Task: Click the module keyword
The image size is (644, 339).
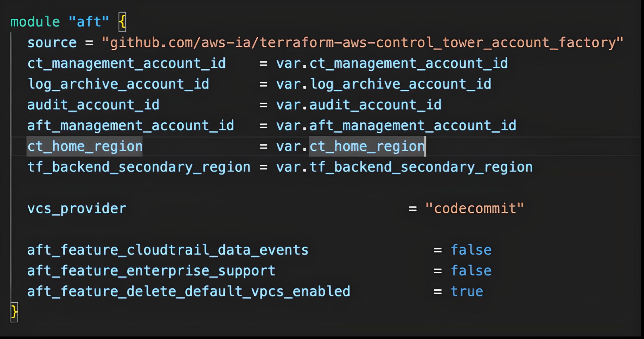Action: coord(35,22)
